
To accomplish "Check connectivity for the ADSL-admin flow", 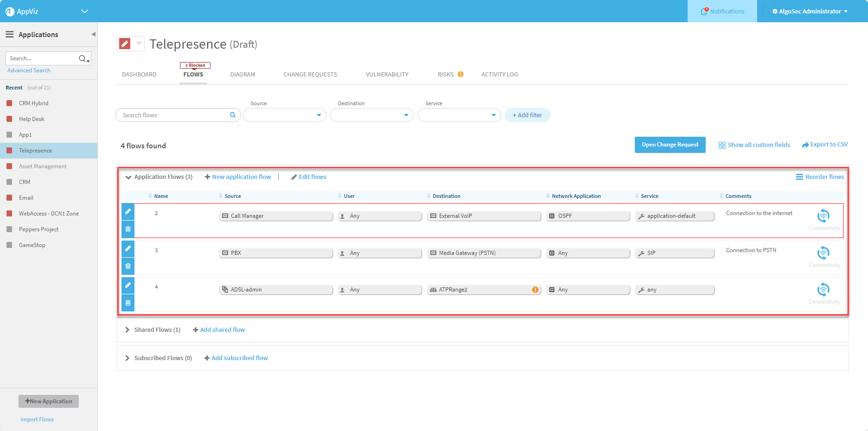I will [x=823, y=290].
